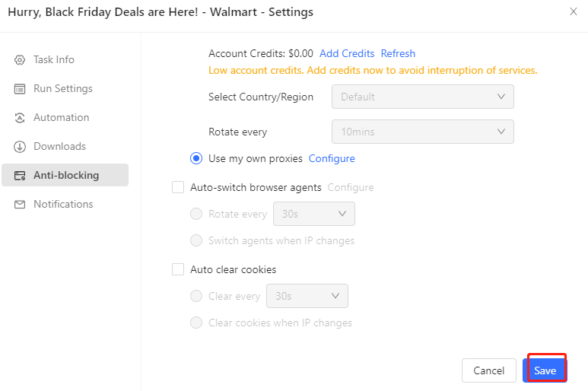This screenshot has width=588, height=391.
Task: Select the Use my own proxies radio
Action: [x=195, y=159]
